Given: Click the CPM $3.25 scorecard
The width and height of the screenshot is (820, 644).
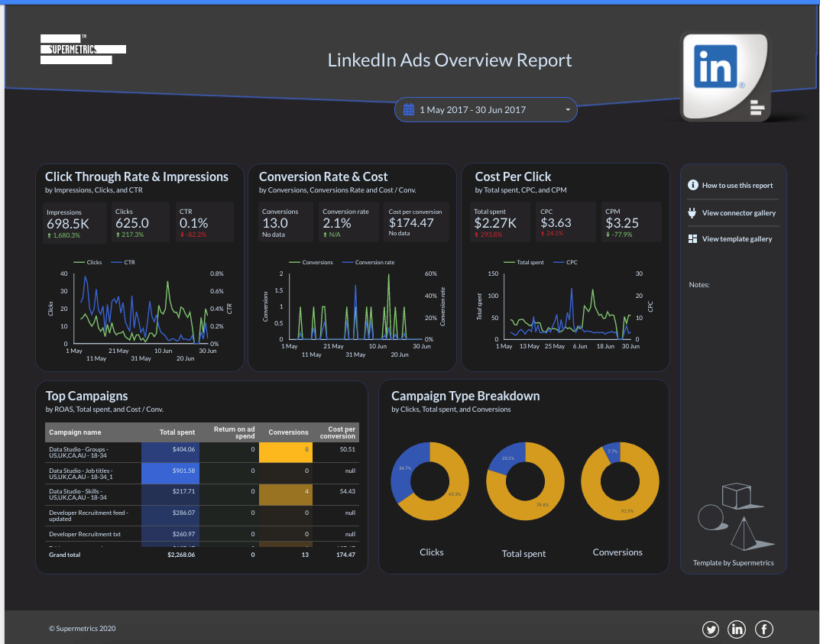Looking at the screenshot, I should click(x=630, y=222).
